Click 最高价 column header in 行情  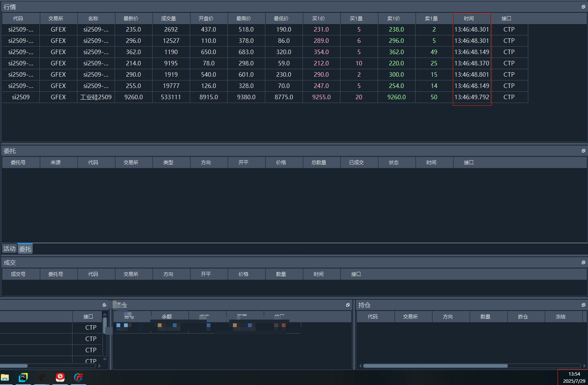[x=246, y=18]
